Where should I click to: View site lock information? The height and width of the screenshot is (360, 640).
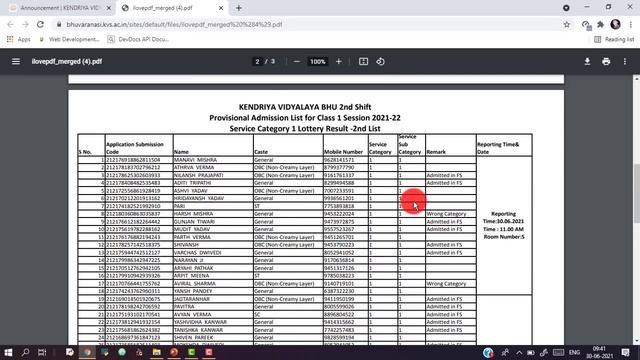pyautogui.click(x=59, y=24)
